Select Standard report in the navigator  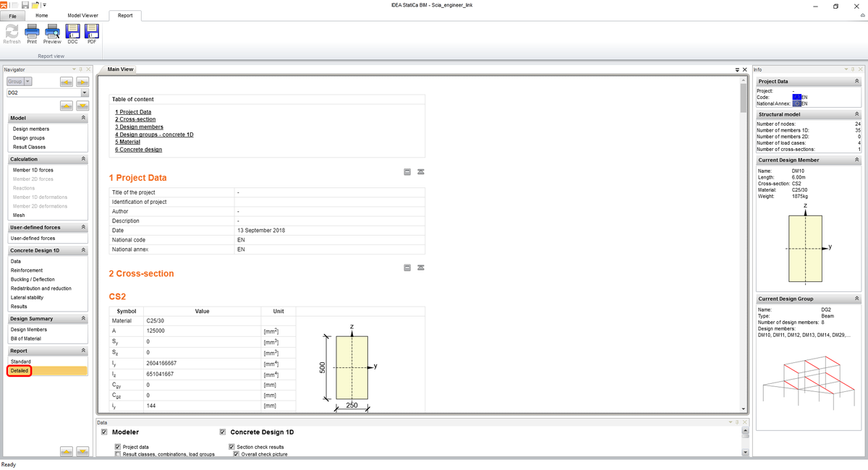pyautogui.click(x=20, y=361)
